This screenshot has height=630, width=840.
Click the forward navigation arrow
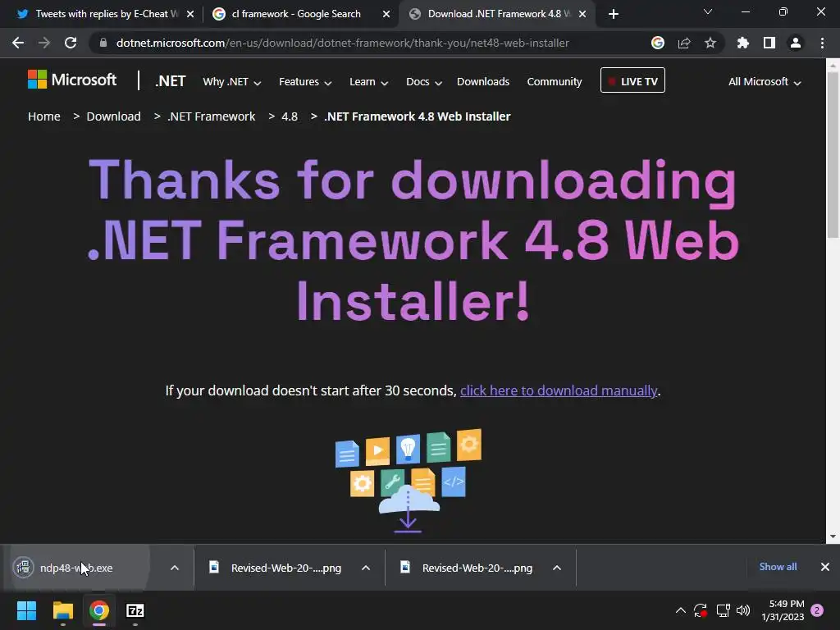(44, 43)
